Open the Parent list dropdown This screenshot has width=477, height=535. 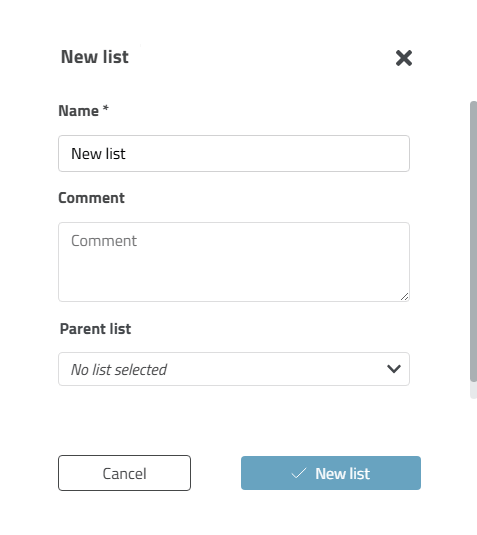point(234,369)
